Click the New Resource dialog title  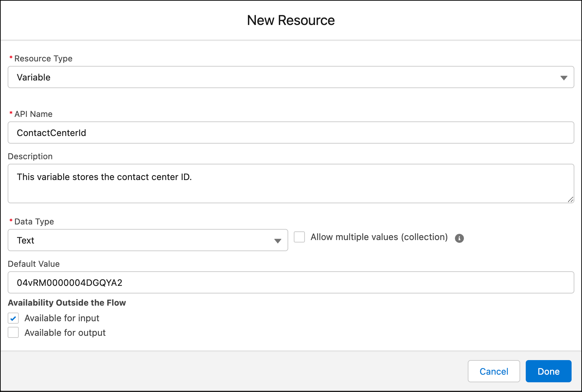pos(291,20)
